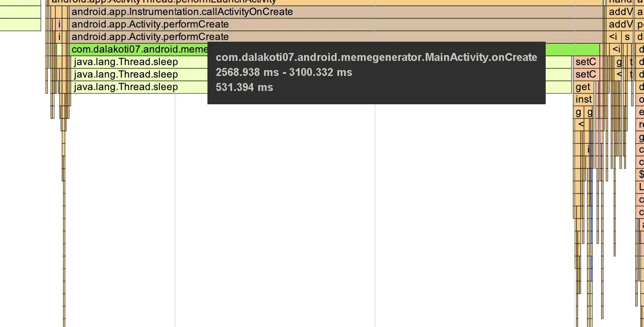Click the L block on right edge
This screenshot has height=327, width=644.
pyautogui.click(x=641, y=187)
